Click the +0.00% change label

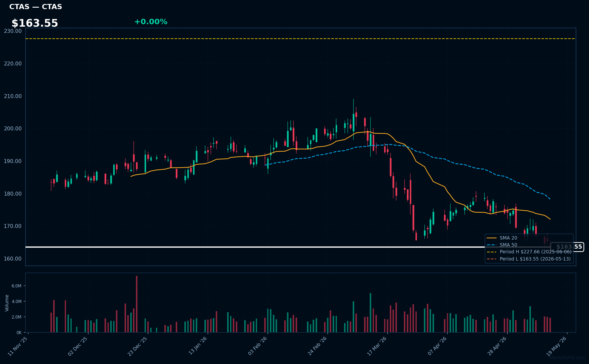point(151,22)
